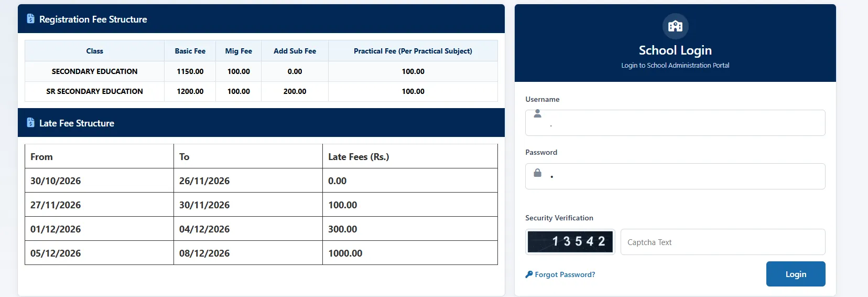868x297 pixels.
Task: Click the Practical Fee column header
Action: point(413,51)
